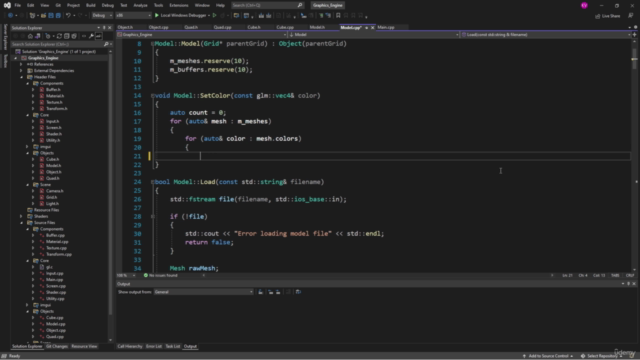
Task: Open Shader.cpp in Source Files Core
Action: coord(56,292)
